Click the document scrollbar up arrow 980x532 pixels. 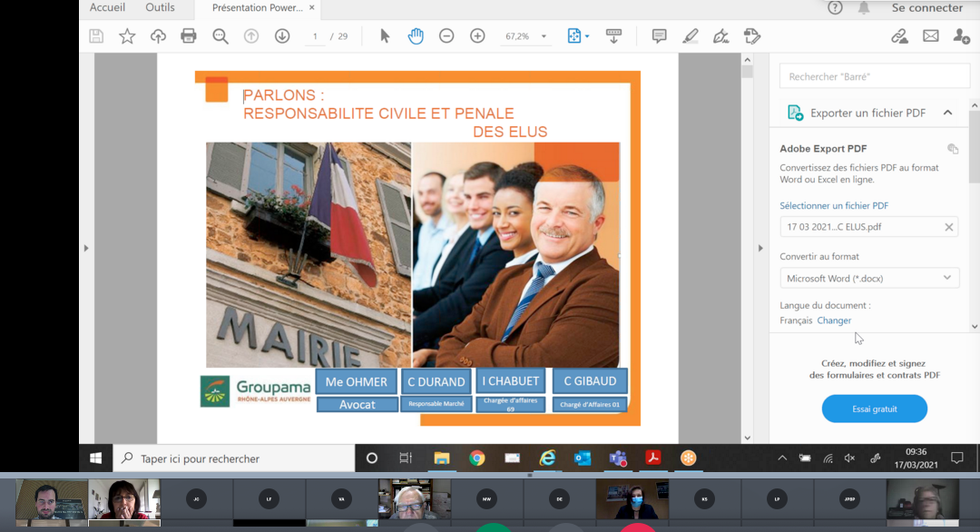point(747,60)
